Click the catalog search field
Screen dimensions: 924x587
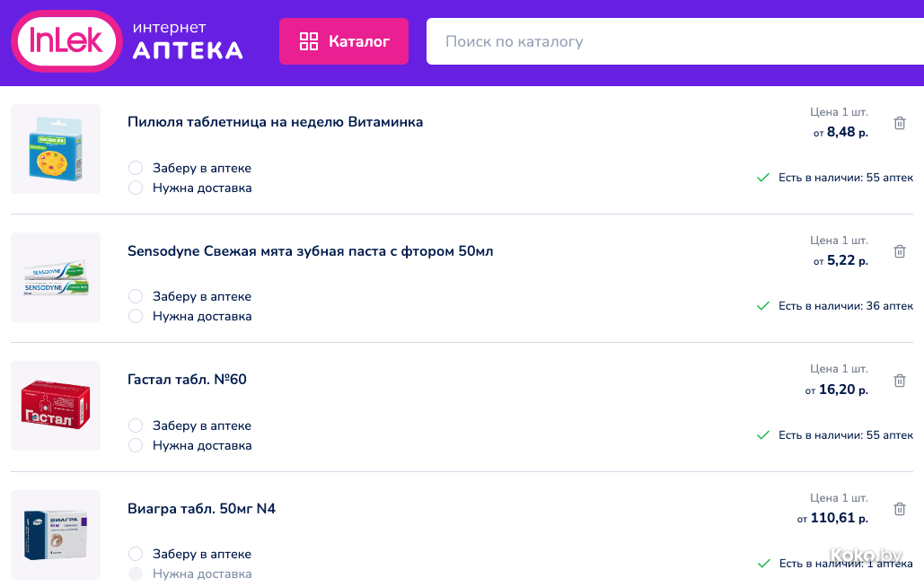(x=673, y=41)
